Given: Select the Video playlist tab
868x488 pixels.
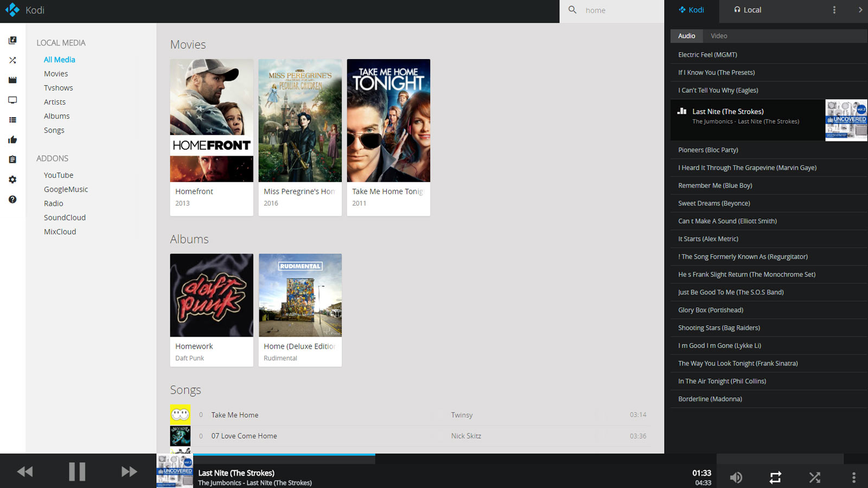Looking at the screenshot, I should 719,36.
